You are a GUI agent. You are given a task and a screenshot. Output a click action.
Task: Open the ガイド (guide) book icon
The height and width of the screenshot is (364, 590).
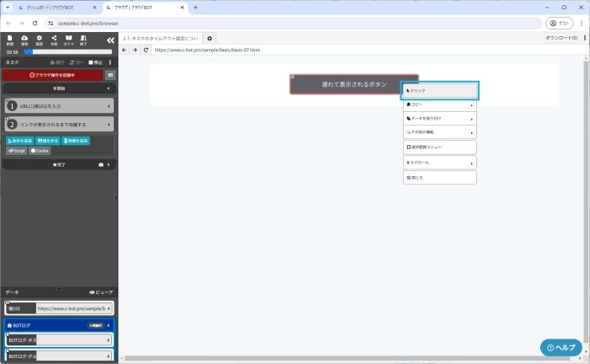68,40
